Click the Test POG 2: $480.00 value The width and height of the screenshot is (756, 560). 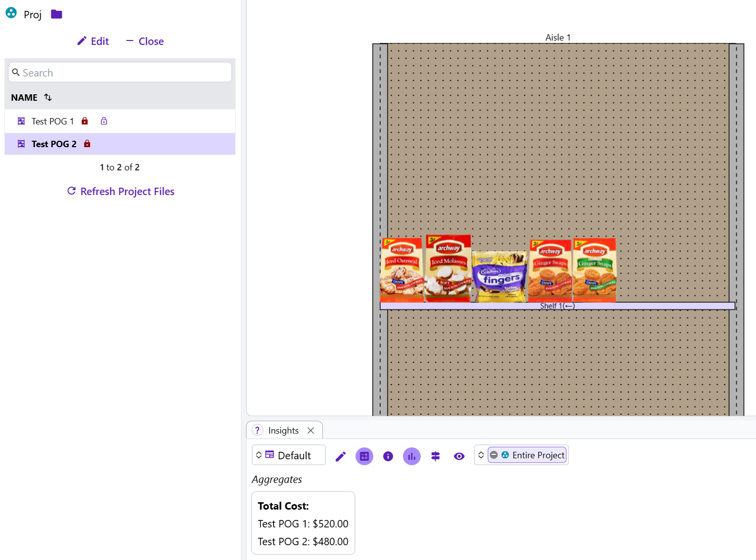tap(303, 542)
